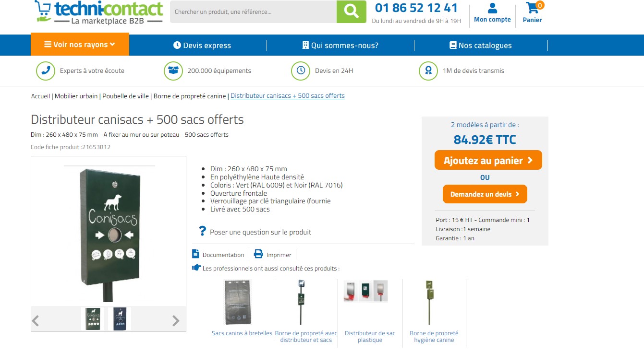Image resolution: width=644 pixels, height=353 pixels.
Task: Open the Panier shopping cart icon
Action: pyautogui.click(x=532, y=9)
